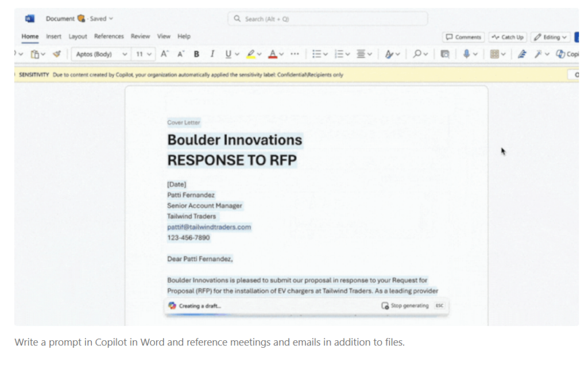Click the "Senior Account Manager" line

(205, 205)
